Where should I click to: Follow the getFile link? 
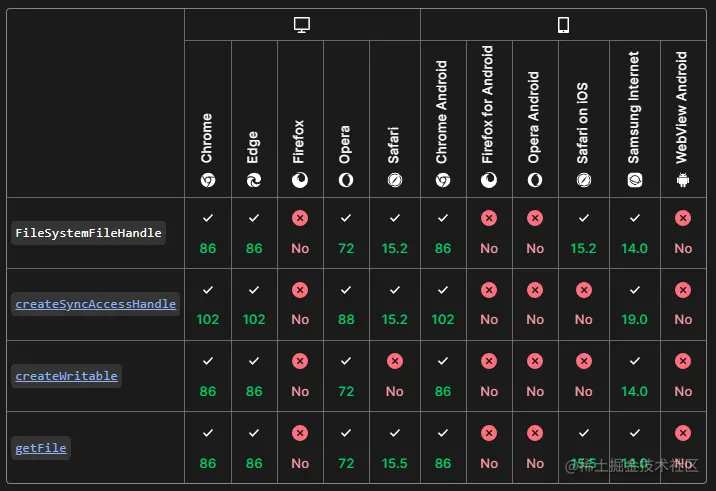tap(41, 448)
